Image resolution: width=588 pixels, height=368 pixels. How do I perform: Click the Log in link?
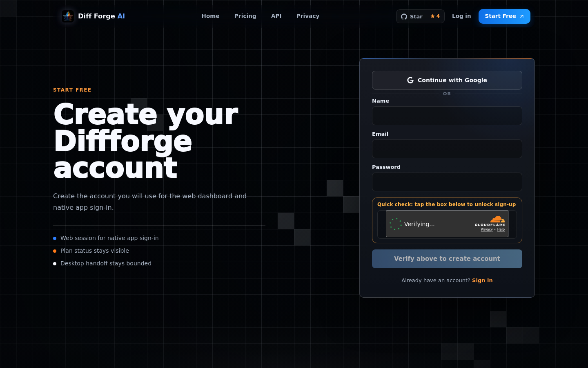(461, 16)
